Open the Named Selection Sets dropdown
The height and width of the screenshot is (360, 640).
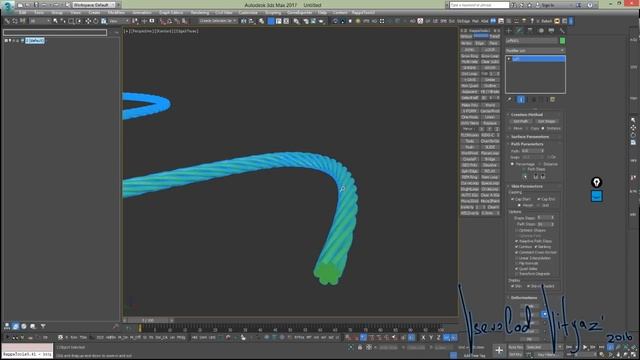[218, 21]
